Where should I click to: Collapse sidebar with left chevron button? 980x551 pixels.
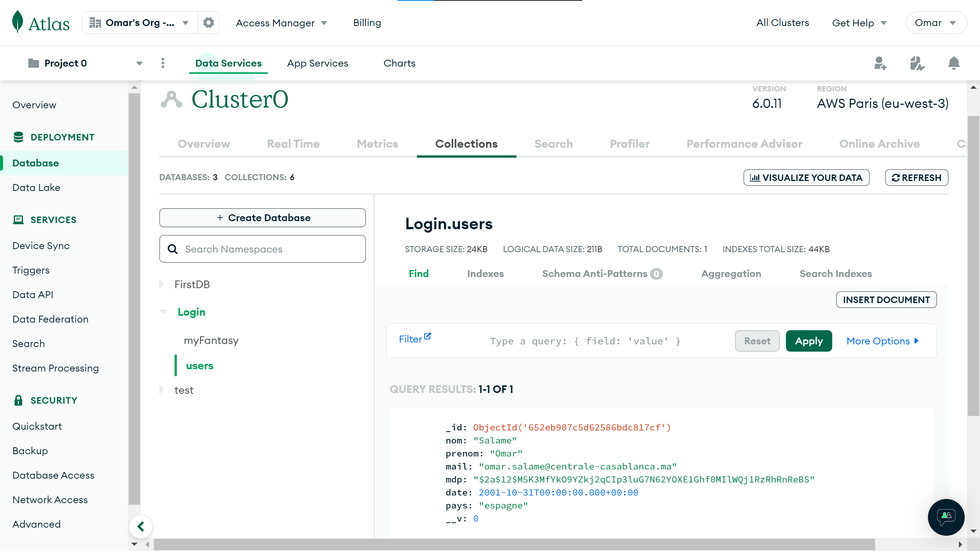click(141, 527)
